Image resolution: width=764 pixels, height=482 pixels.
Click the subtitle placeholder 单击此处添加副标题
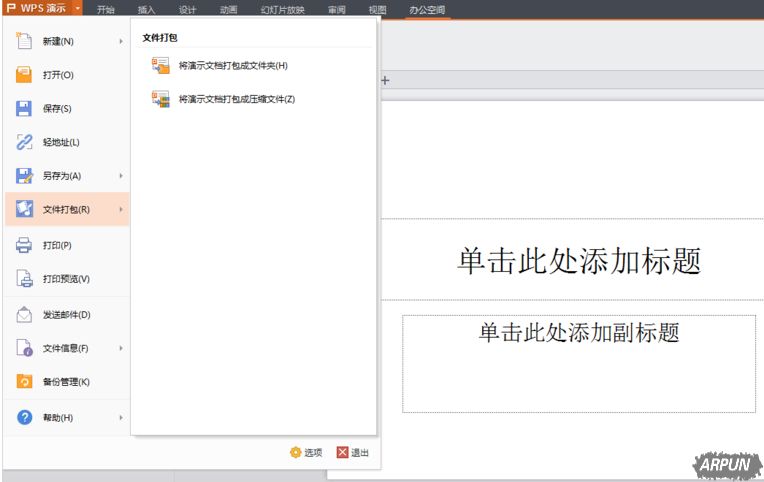coord(579,332)
